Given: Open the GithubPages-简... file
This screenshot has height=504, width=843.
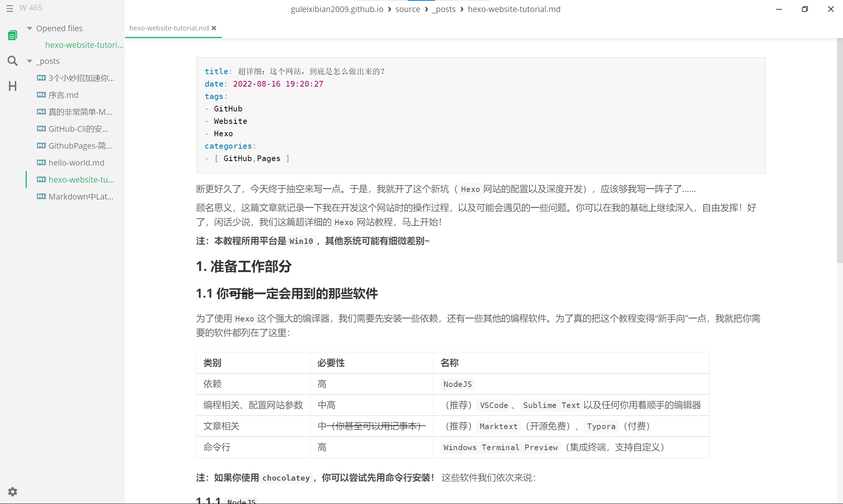Looking at the screenshot, I should (80, 146).
